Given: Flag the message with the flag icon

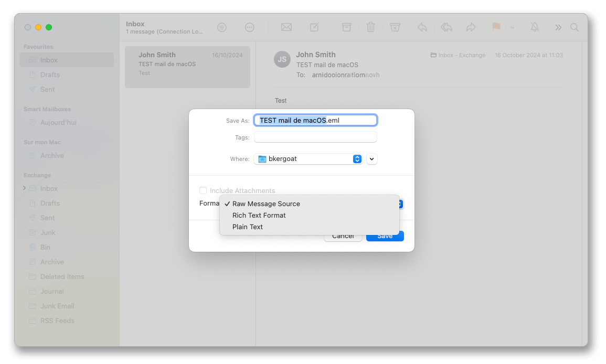Looking at the screenshot, I should pos(495,27).
